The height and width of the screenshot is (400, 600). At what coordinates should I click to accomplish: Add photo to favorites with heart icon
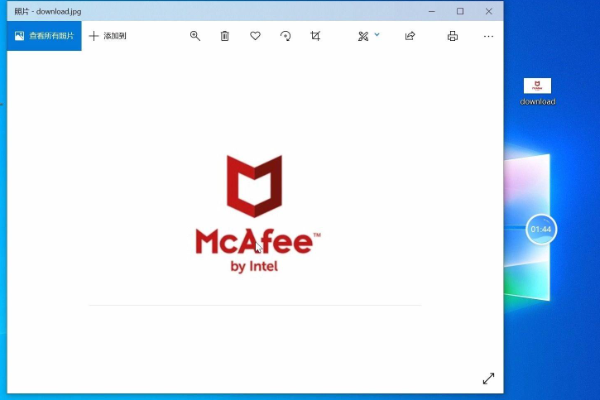255,36
